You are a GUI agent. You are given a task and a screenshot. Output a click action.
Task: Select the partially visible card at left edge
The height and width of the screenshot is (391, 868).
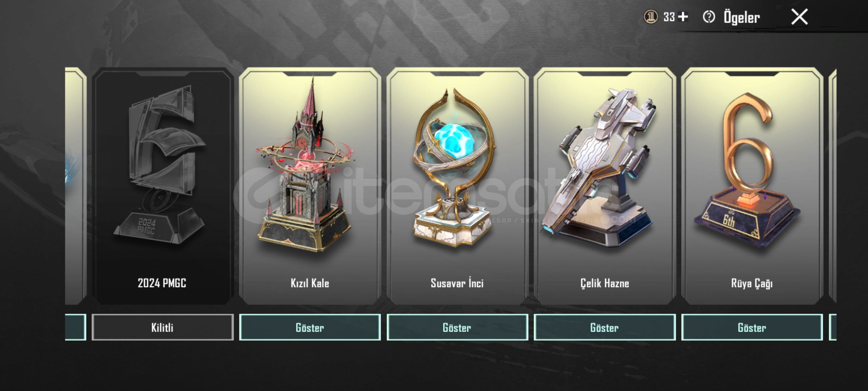76,186
